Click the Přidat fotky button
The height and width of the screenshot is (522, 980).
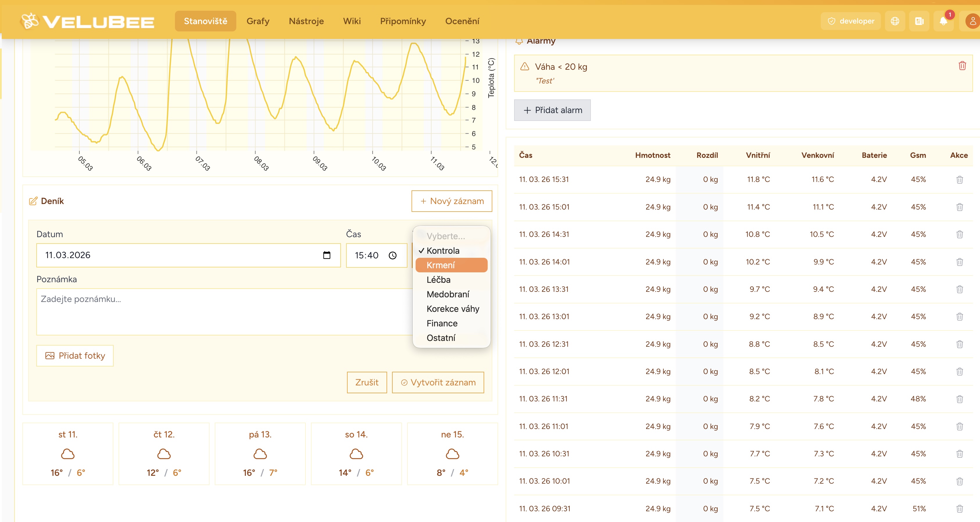tap(75, 356)
